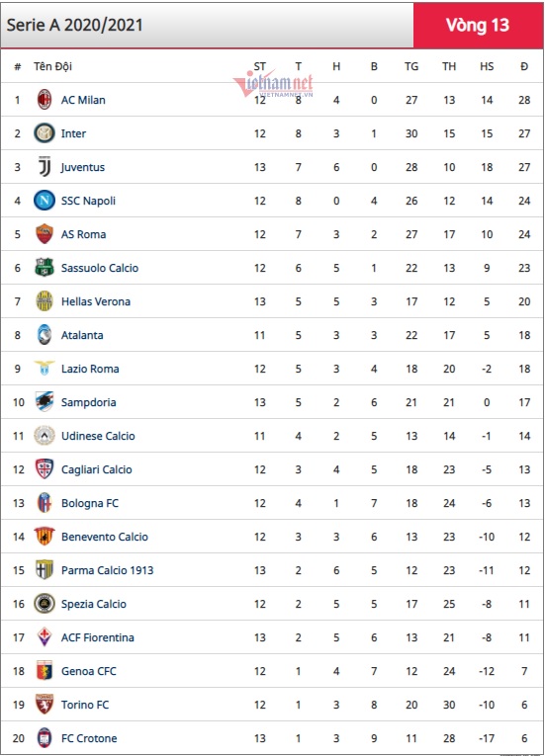This screenshot has width=545, height=756.
Task: Click the Inter club crest
Action: pos(45,133)
